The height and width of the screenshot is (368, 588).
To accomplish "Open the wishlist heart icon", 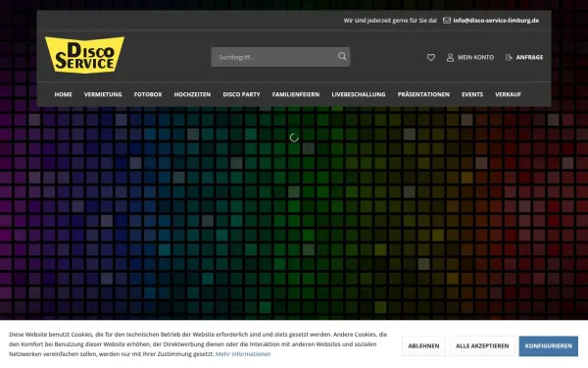I will coord(431,58).
